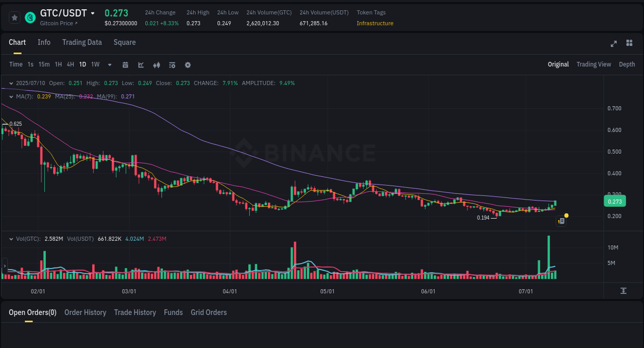Open the date range calendar icon
Image resolution: width=644 pixels, height=348 pixels.
125,64
